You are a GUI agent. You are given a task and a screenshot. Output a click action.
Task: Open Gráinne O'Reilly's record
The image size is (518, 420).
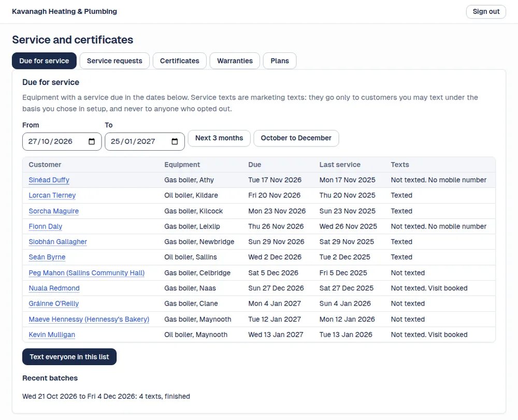(x=54, y=303)
